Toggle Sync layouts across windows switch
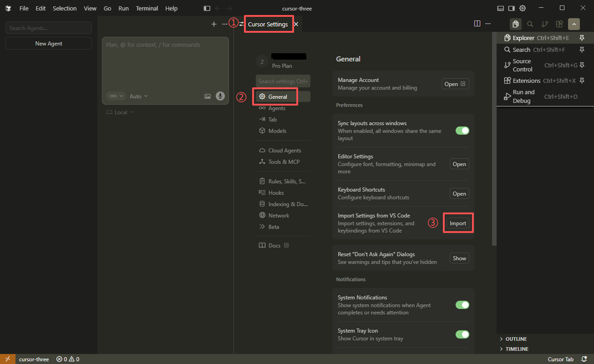Viewport: 594px width, 364px height. tap(462, 131)
